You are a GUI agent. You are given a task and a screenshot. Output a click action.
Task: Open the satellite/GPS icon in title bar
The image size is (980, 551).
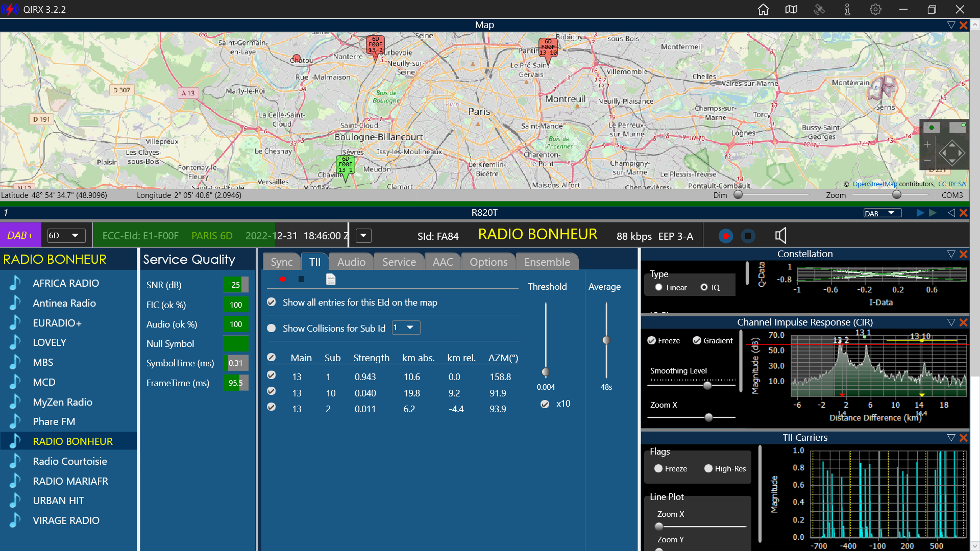click(819, 10)
